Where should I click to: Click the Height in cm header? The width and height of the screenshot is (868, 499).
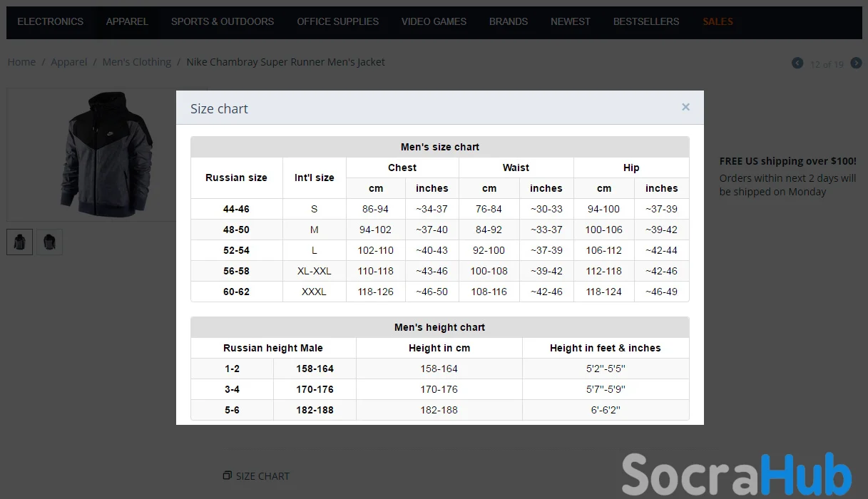(439, 348)
